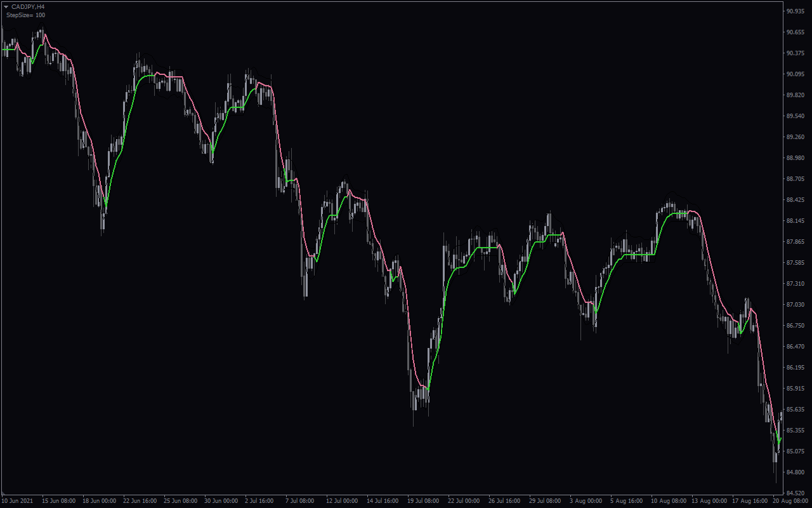Screen dimensions: 812x508
Task: Click price level 85.635 on the scale
Action: point(796,410)
